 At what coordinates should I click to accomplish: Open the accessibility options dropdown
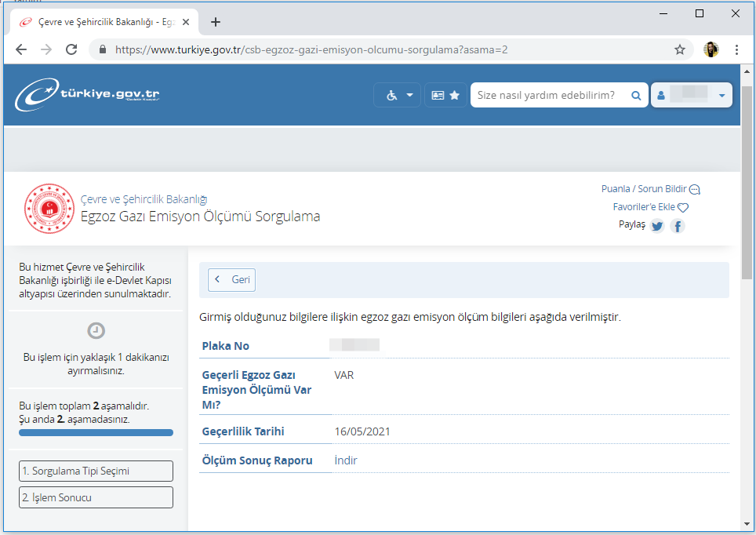click(x=398, y=95)
